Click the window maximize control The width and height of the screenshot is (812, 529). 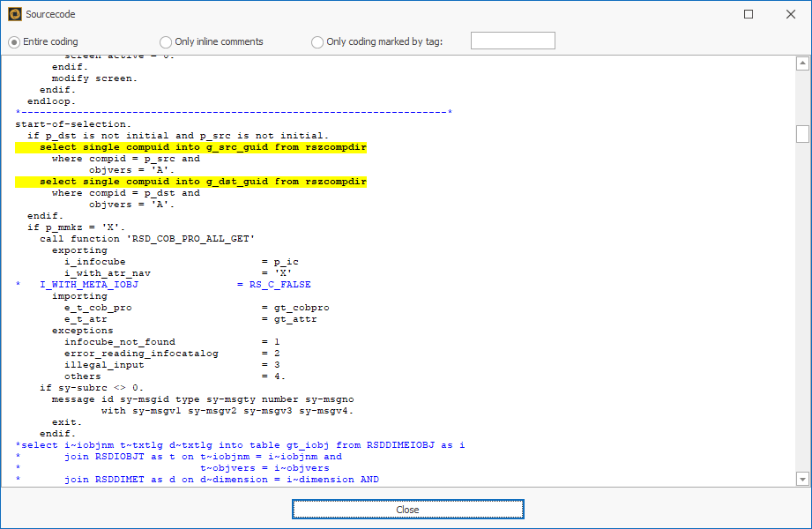[x=749, y=14]
